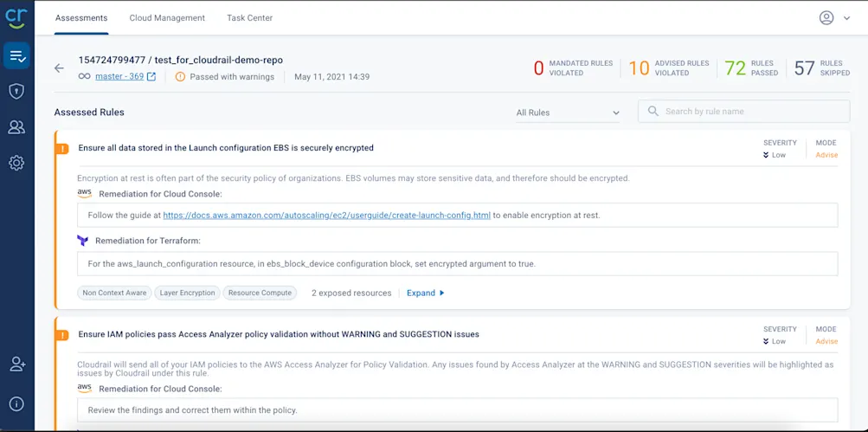Click the May 11, 2021 14:39 timestamp

[332, 77]
